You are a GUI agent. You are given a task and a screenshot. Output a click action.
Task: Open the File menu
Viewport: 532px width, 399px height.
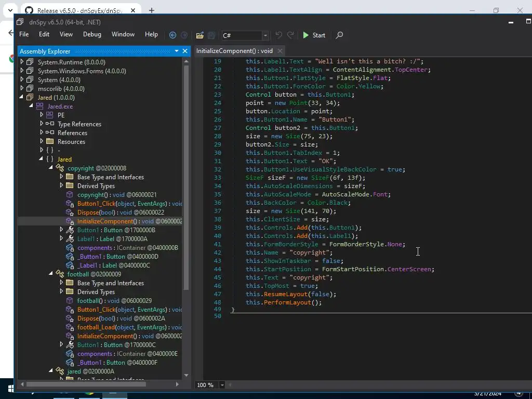point(24,34)
